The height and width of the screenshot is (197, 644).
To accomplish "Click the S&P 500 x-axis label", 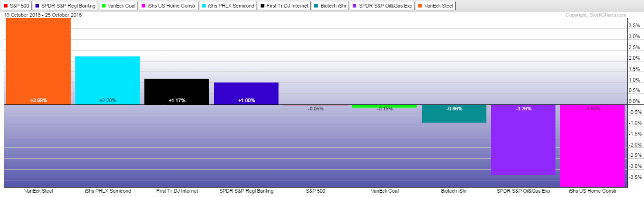I will [315, 191].
